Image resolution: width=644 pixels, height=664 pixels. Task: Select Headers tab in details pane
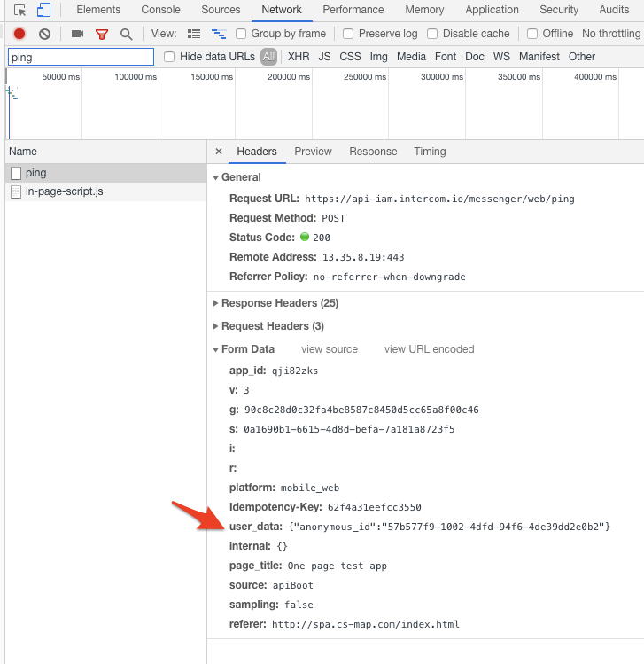coord(257,152)
